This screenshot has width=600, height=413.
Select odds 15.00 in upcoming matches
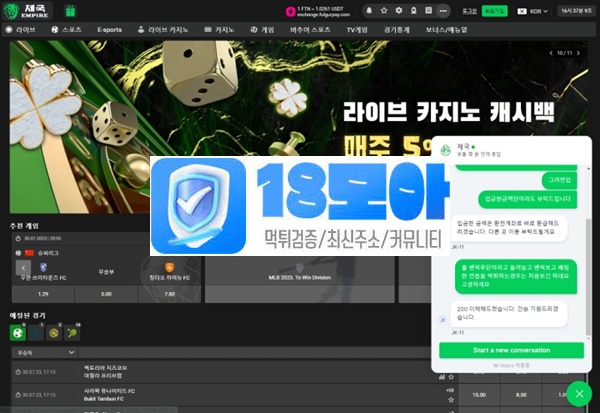click(x=479, y=395)
